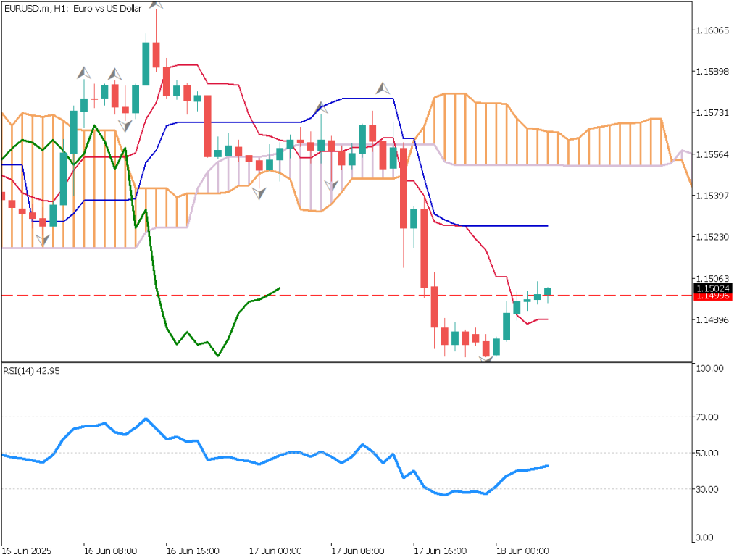Click the black 1.15024 current price tag
This screenshot has height=560, width=742.
click(712, 288)
